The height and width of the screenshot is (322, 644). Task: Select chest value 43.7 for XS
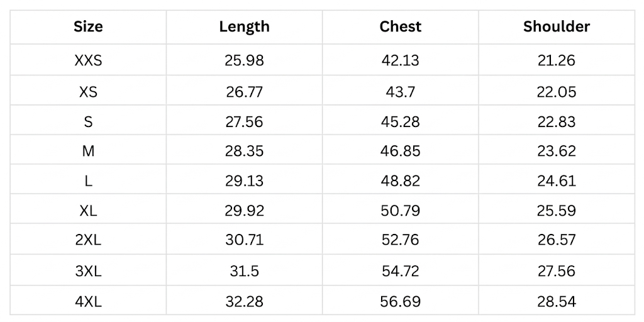click(400, 92)
